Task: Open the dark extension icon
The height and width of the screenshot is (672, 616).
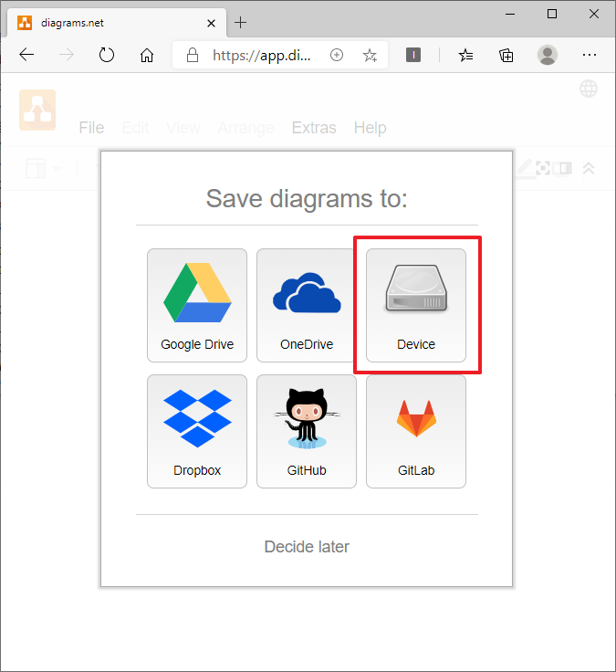Action: point(413,55)
